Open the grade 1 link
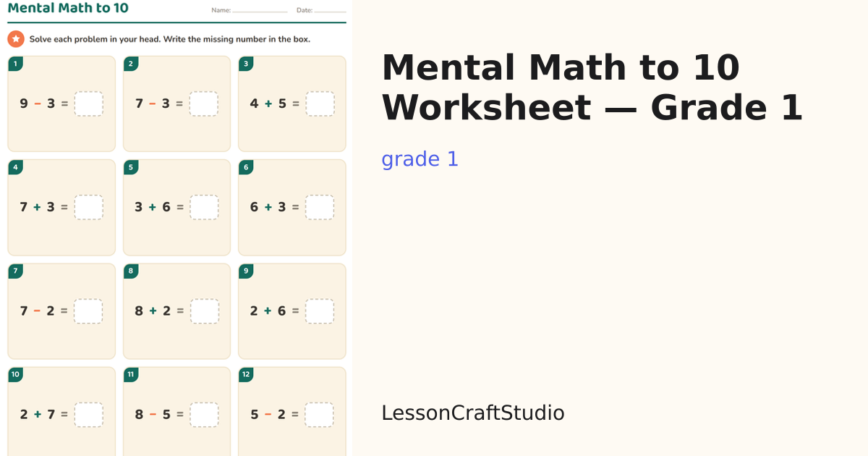This screenshot has height=456, width=868. click(420, 159)
